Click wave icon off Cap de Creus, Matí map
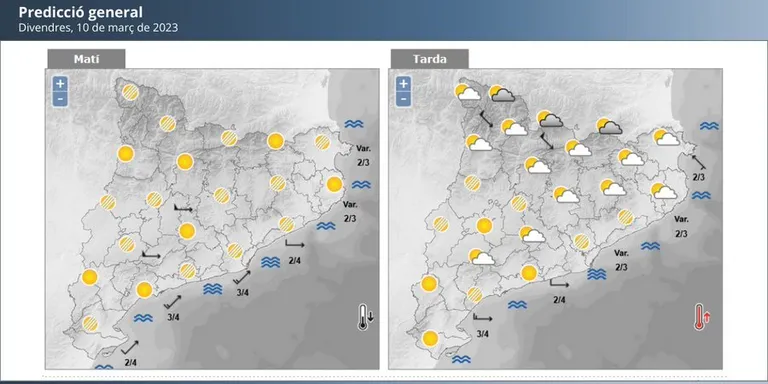The image size is (768, 384). (x=353, y=124)
